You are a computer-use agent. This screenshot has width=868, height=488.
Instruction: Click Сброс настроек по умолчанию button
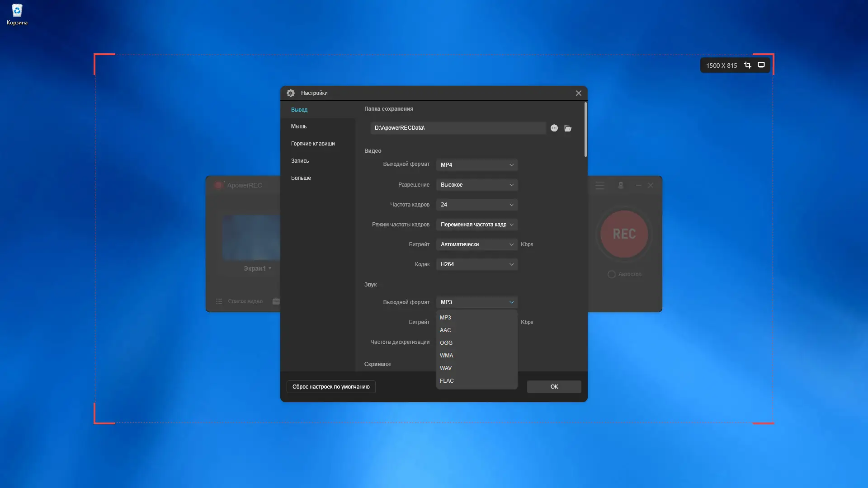point(331,387)
